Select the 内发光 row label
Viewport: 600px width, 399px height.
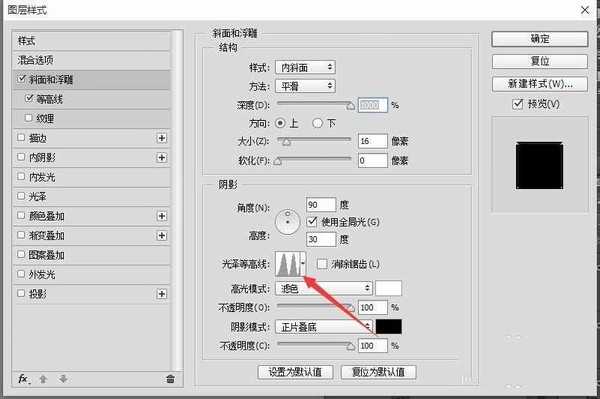tap(42, 177)
